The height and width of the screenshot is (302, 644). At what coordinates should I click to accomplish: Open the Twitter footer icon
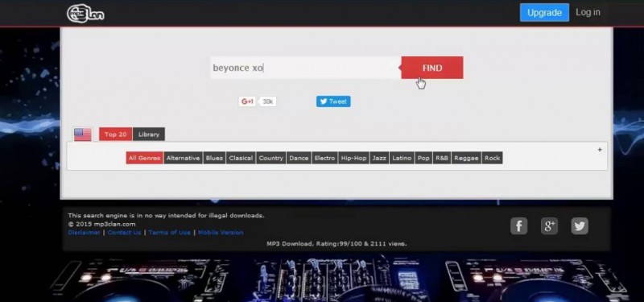pos(580,226)
